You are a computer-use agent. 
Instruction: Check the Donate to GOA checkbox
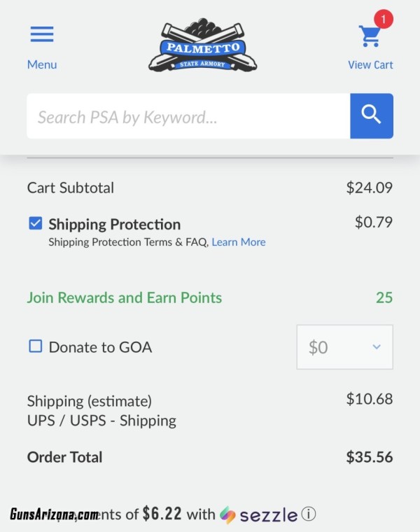(35, 346)
